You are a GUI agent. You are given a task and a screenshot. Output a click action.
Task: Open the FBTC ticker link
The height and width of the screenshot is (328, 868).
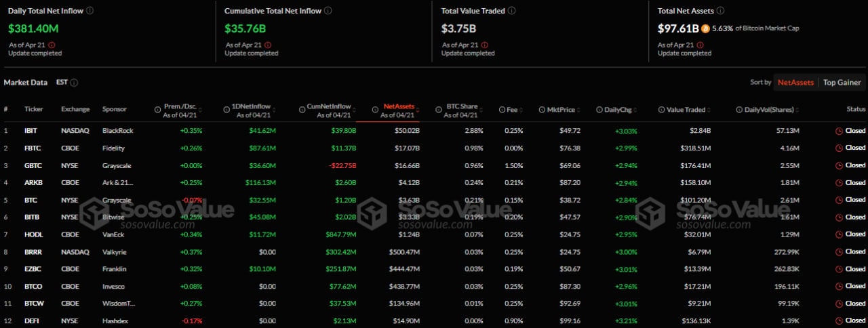(x=32, y=148)
